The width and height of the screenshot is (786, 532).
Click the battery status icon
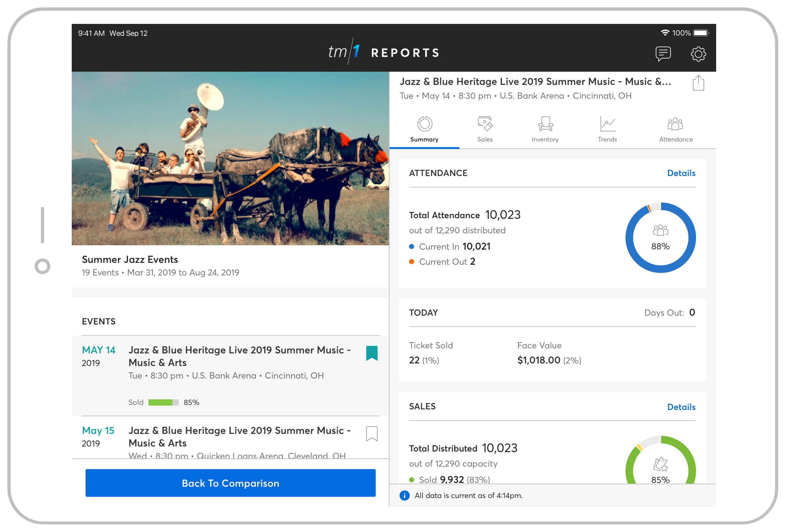click(x=701, y=33)
